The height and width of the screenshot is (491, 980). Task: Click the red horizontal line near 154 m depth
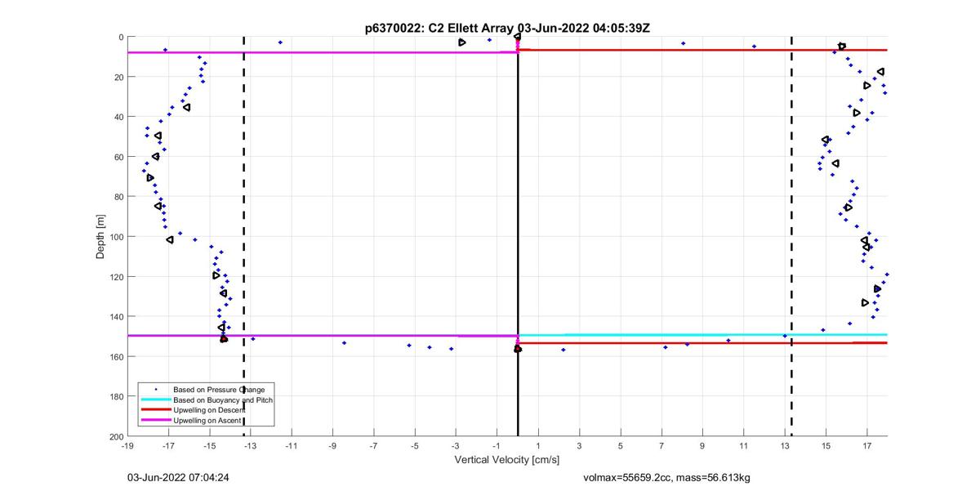coord(702,343)
